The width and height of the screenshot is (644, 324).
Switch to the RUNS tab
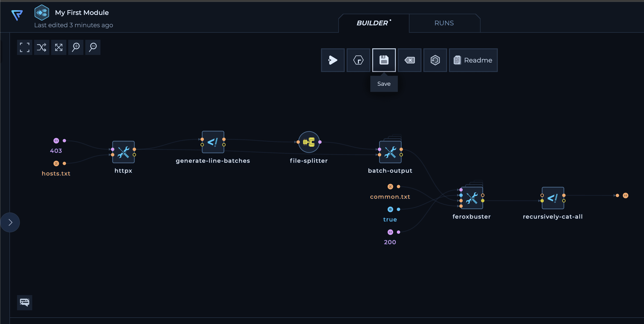pyautogui.click(x=444, y=23)
